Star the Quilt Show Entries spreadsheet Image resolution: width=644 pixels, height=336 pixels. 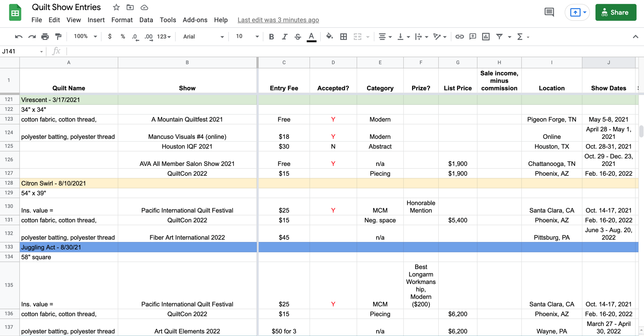tap(116, 7)
